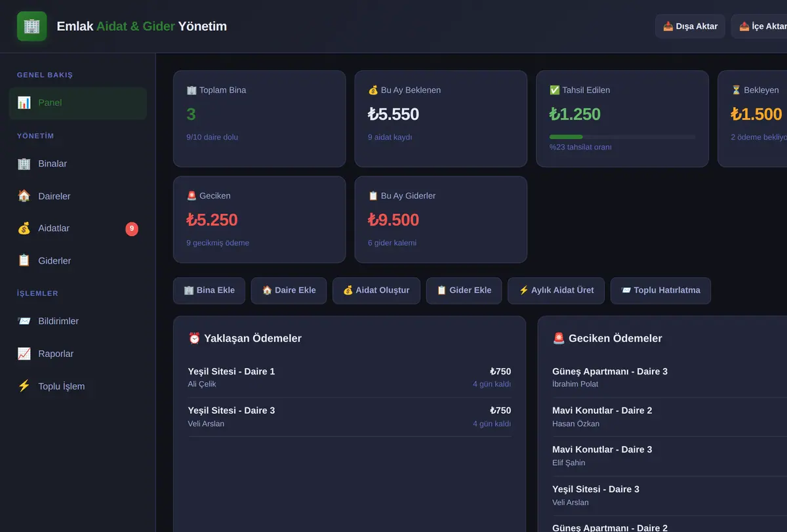This screenshot has width=787, height=532.
Task: Click the alarm clock icon beside Yaklaşan Ödemeler
Action: (194, 338)
